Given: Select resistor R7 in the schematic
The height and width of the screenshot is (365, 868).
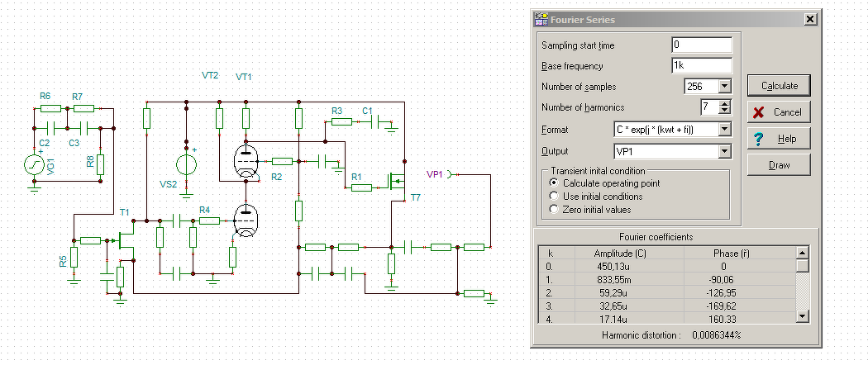Looking at the screenshot, I should point(83,108).
